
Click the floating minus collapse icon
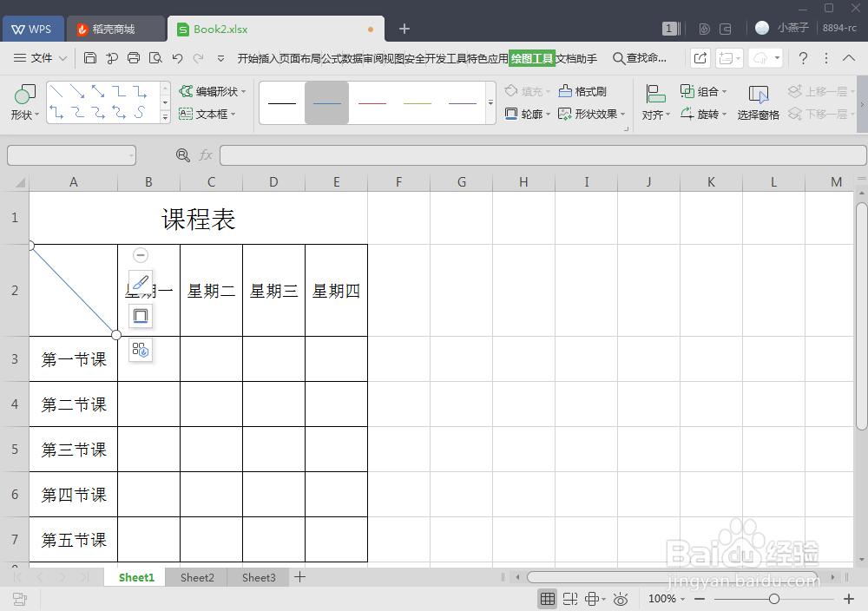click(141, 255)
